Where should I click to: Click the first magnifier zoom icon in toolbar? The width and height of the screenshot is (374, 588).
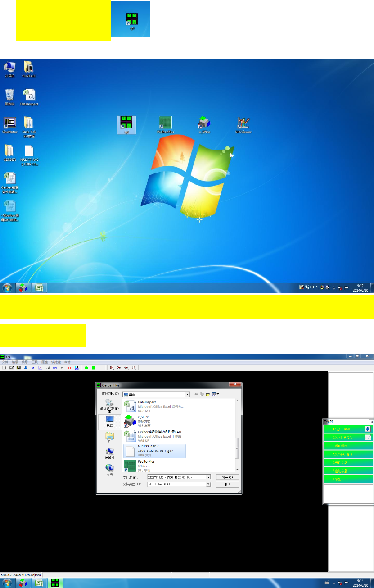click(112, 368)
